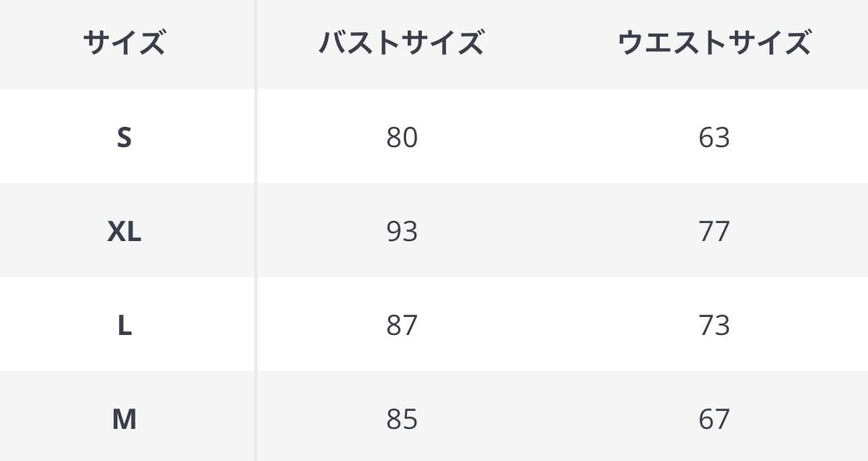Select the M size label
868x461 pixels.
[x=124, y=420]
